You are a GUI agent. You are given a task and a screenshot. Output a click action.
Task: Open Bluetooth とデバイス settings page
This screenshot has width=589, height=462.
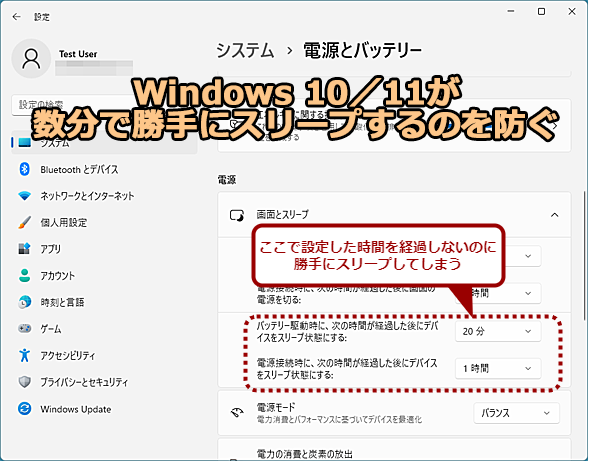tap(104, 169)
